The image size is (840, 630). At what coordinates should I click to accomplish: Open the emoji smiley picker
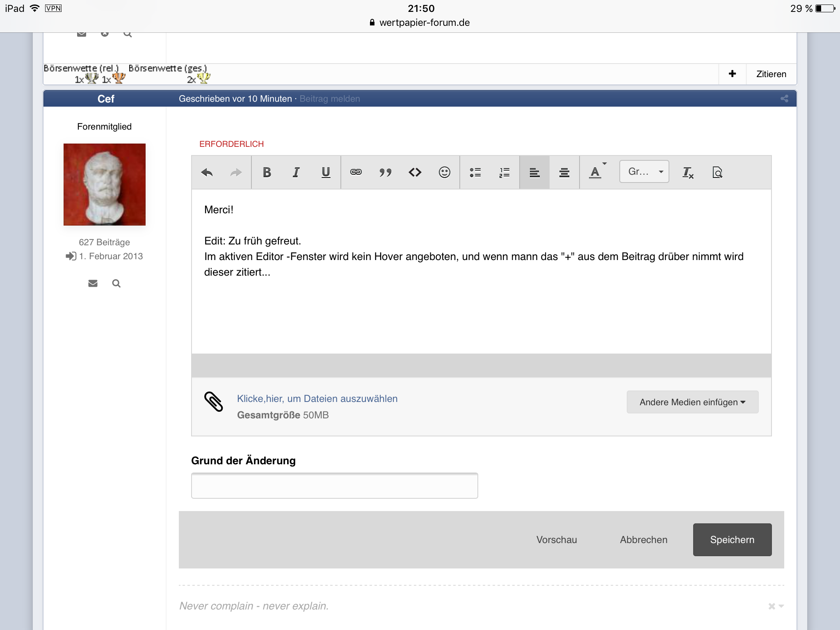[444, 173]
